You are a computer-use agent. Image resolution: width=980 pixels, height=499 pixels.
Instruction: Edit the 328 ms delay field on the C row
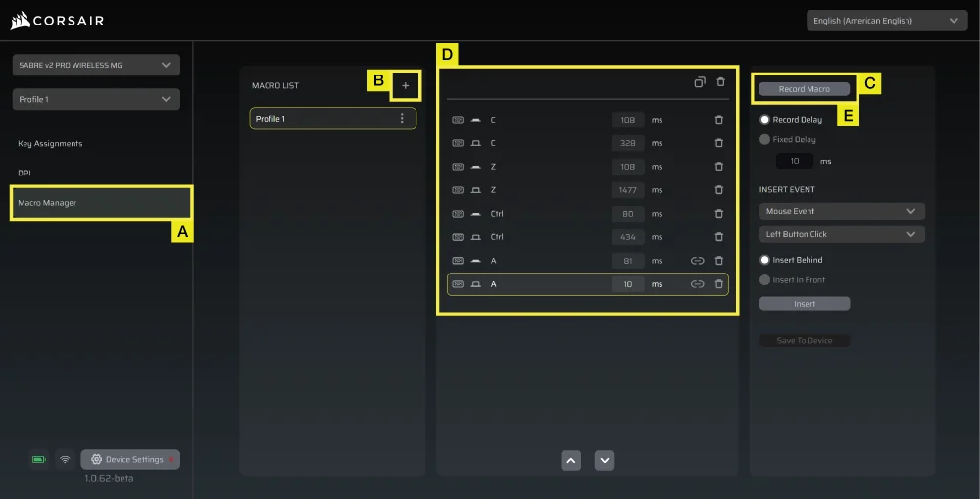(627, 143)
